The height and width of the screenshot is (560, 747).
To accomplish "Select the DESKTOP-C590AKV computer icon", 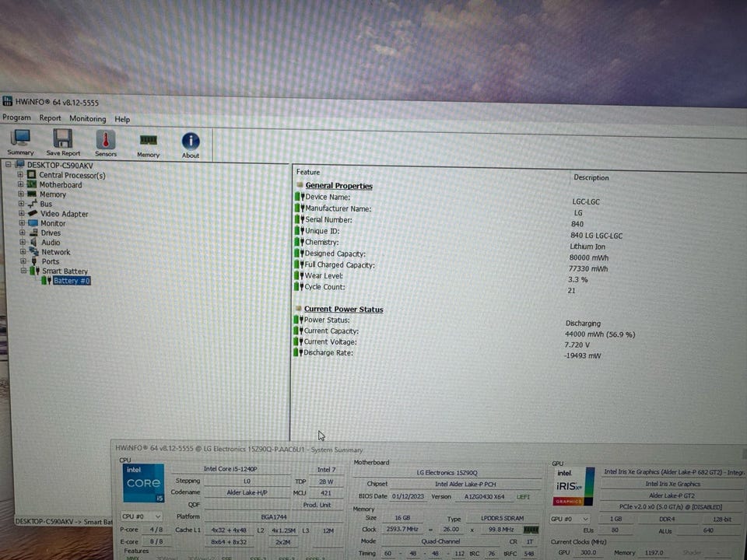I will (x=20, y=165).
